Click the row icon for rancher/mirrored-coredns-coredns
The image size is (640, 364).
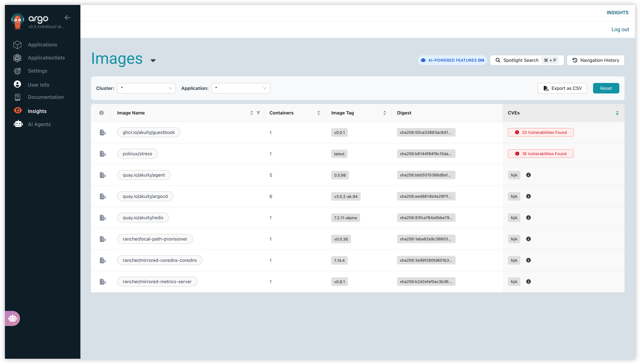click(103, 260)
